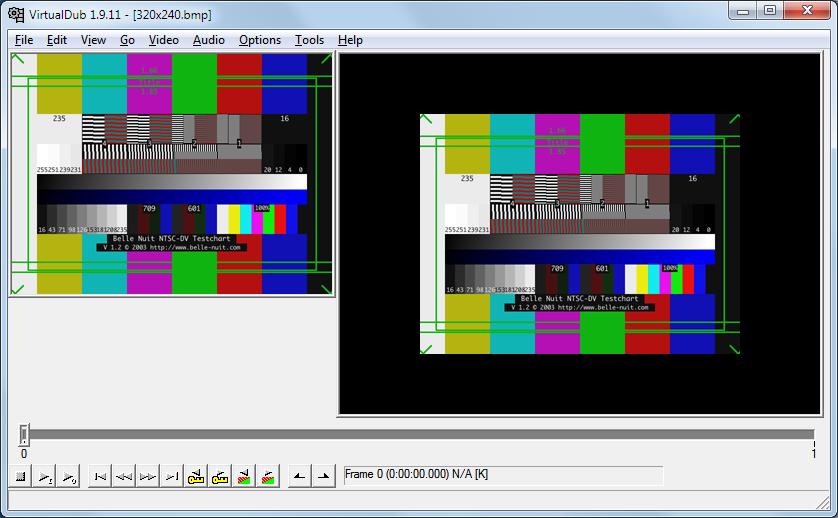Jump to the start of the video
This screenshot has width=838, height=518.
click(100, 476)
